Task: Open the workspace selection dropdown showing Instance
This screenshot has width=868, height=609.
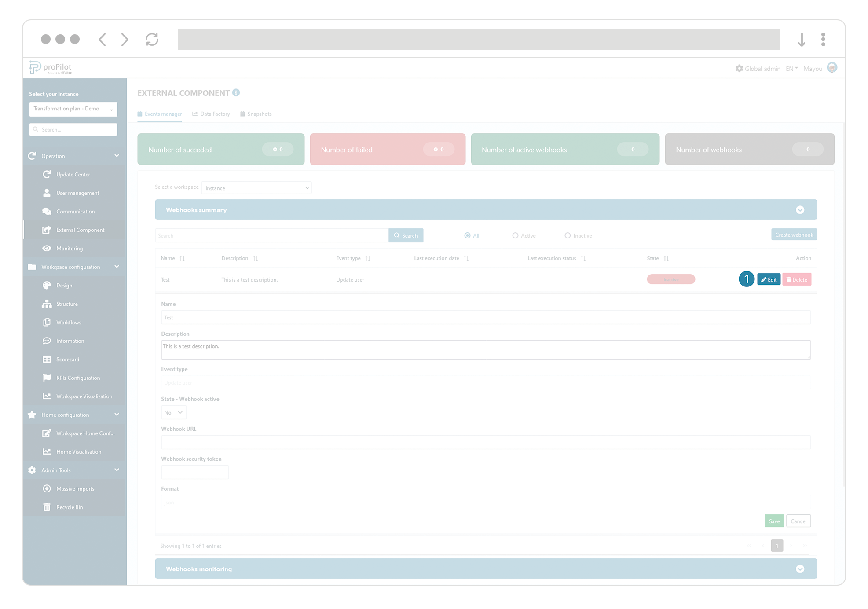Action: pyautogui.click(x=256, y=188)
